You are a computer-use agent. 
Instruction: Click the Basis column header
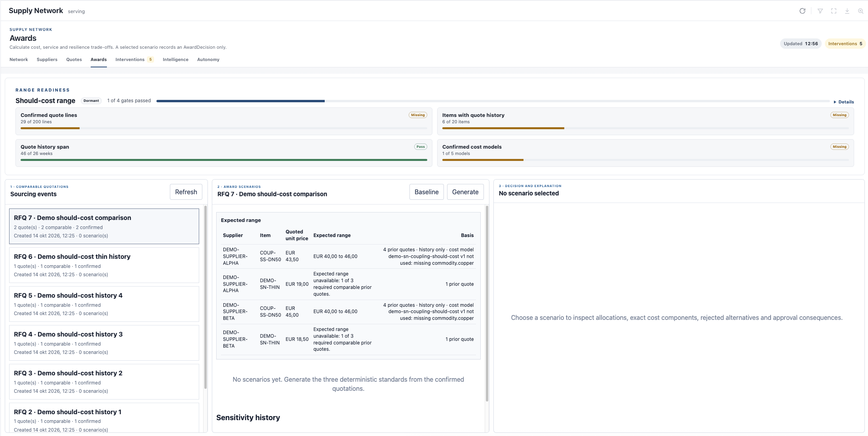click(x=467, y=235)
